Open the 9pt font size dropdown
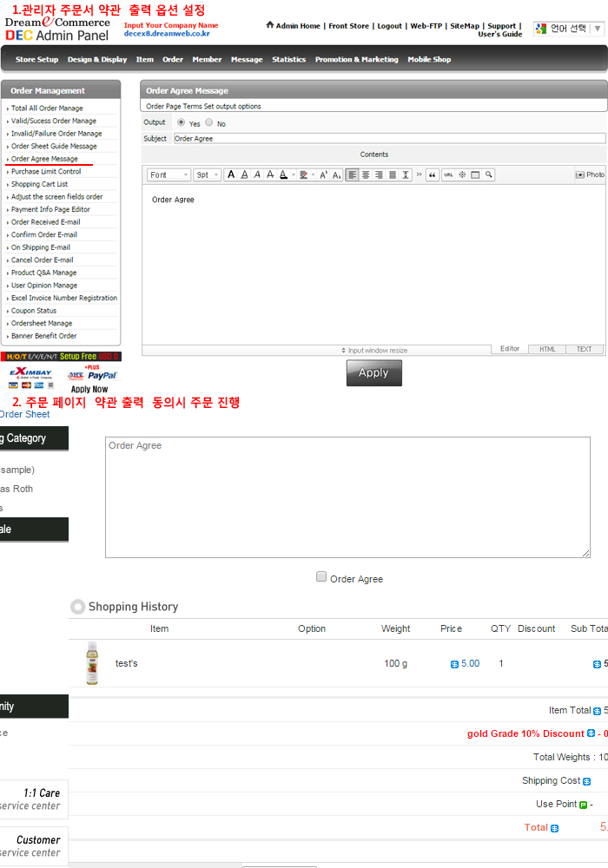The width and height of the screenshot is (608, 868). 207,174
